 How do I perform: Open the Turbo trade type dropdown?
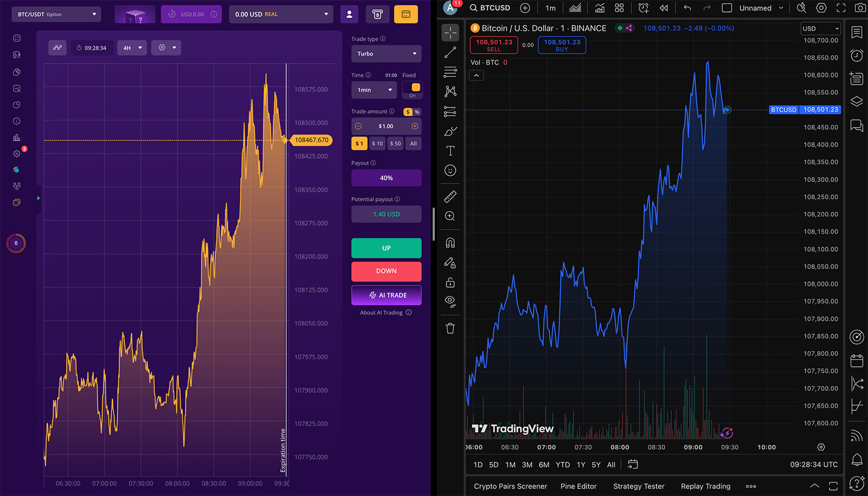click(x=386, y=54)
